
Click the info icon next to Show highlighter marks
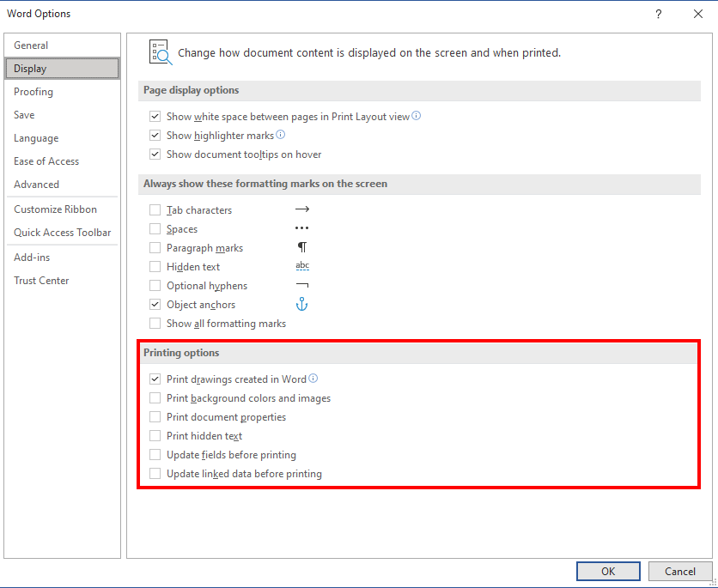281,135
